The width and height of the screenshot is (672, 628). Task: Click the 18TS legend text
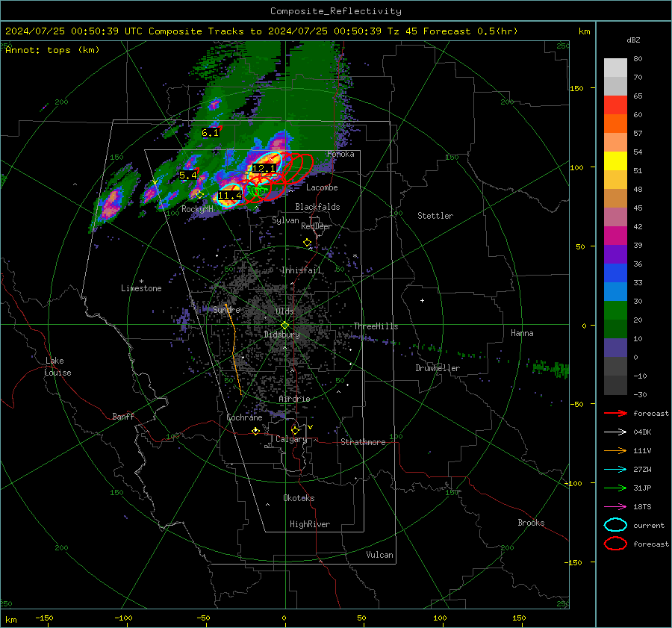coord(642,507)
